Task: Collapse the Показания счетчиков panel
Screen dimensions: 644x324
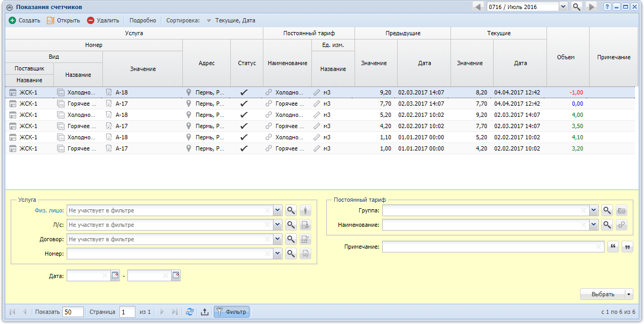Action: (10, 7)
